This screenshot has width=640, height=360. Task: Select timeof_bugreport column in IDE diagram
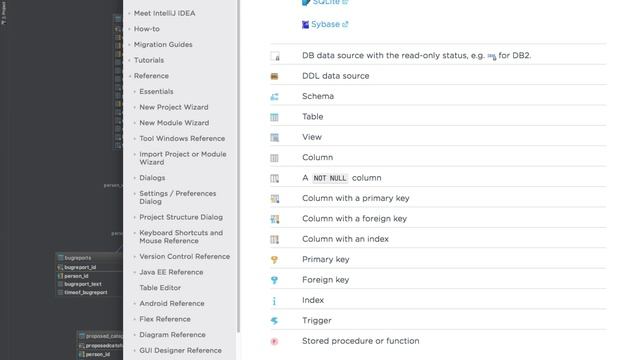(x=86, y=293)
